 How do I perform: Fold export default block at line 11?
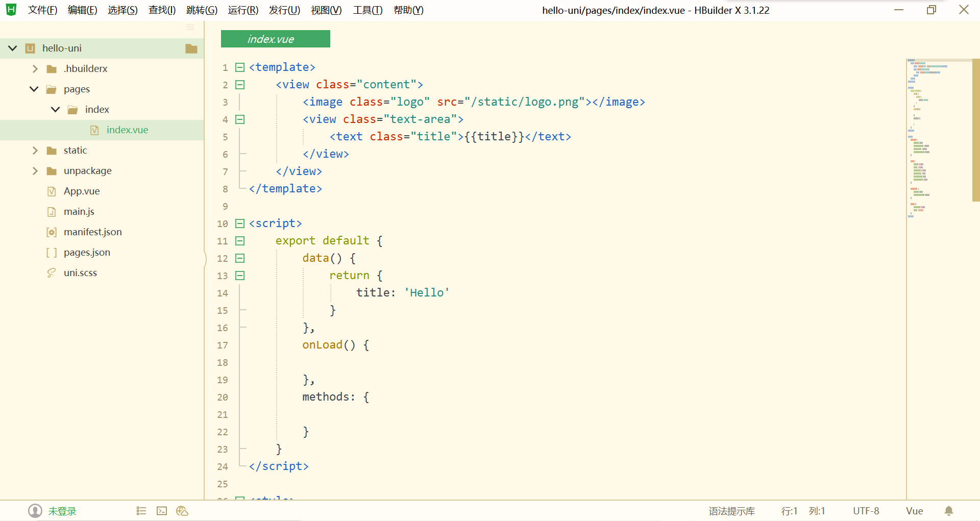240,241
